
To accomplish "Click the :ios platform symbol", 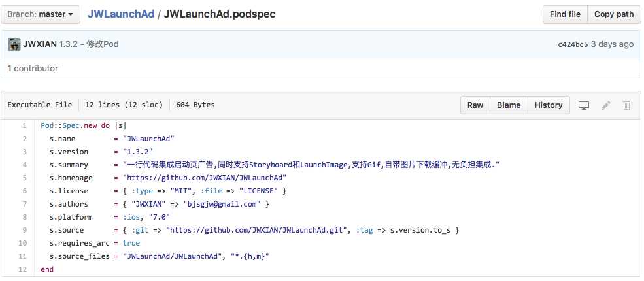I will (x=130, y=217).
